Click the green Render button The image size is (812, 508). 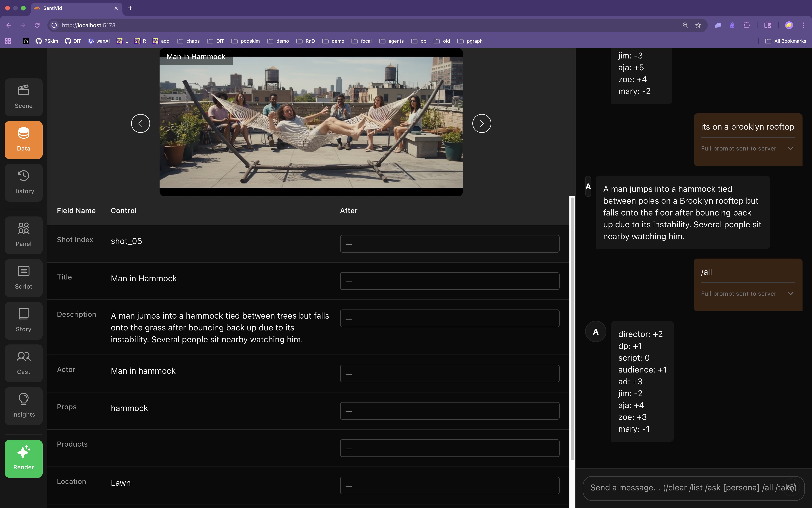(x=23, y=459)
